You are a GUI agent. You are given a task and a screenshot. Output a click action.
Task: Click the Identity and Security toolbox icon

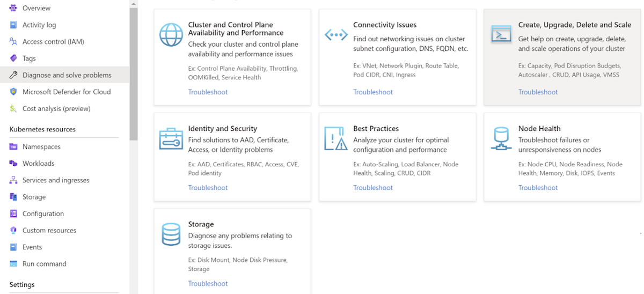[x=171, y=139]
